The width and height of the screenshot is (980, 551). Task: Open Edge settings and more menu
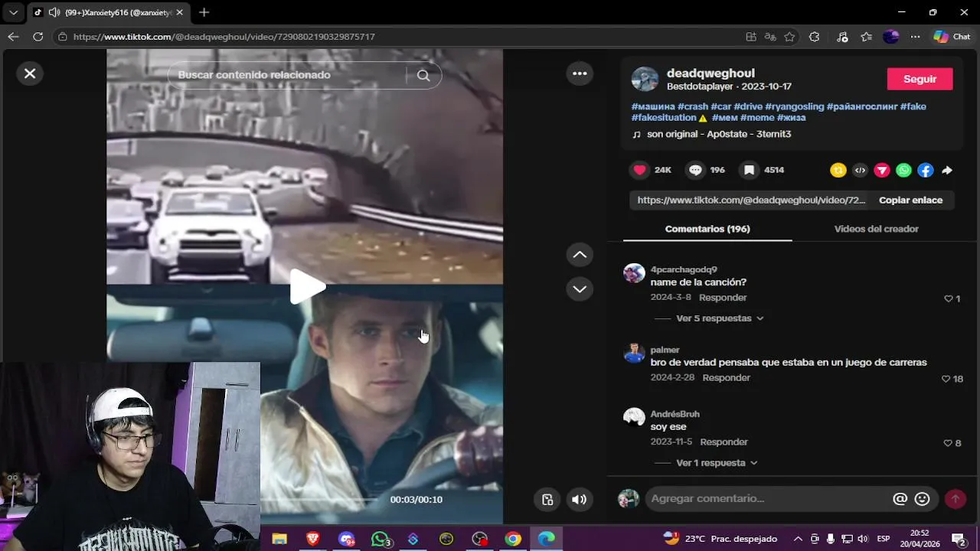[915, 37]
